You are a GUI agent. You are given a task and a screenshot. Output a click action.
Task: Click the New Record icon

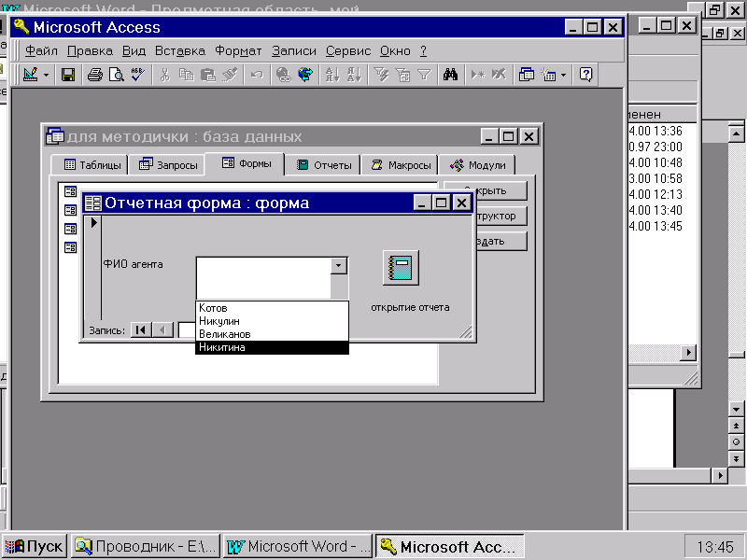pos(477,75)
